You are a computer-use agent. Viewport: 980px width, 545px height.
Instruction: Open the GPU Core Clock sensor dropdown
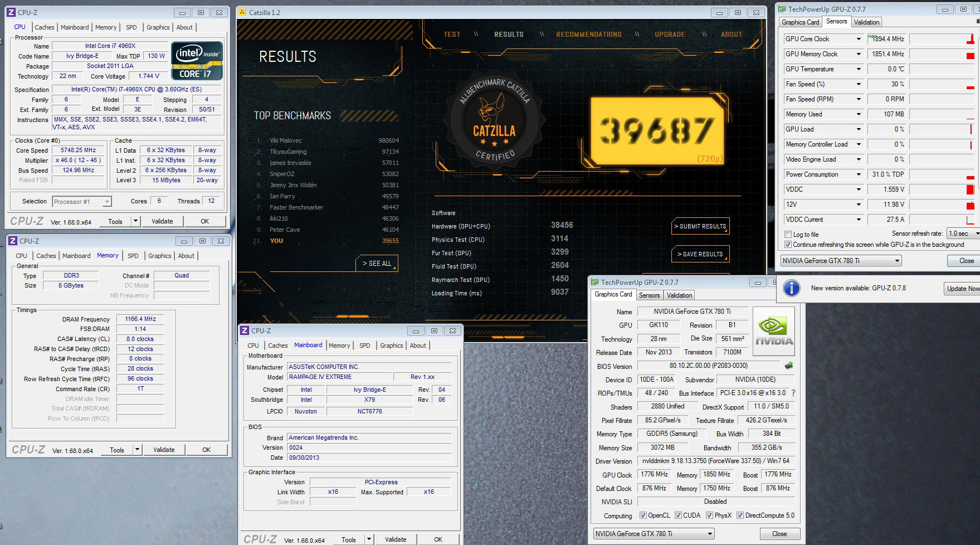[x=859, y=39]
